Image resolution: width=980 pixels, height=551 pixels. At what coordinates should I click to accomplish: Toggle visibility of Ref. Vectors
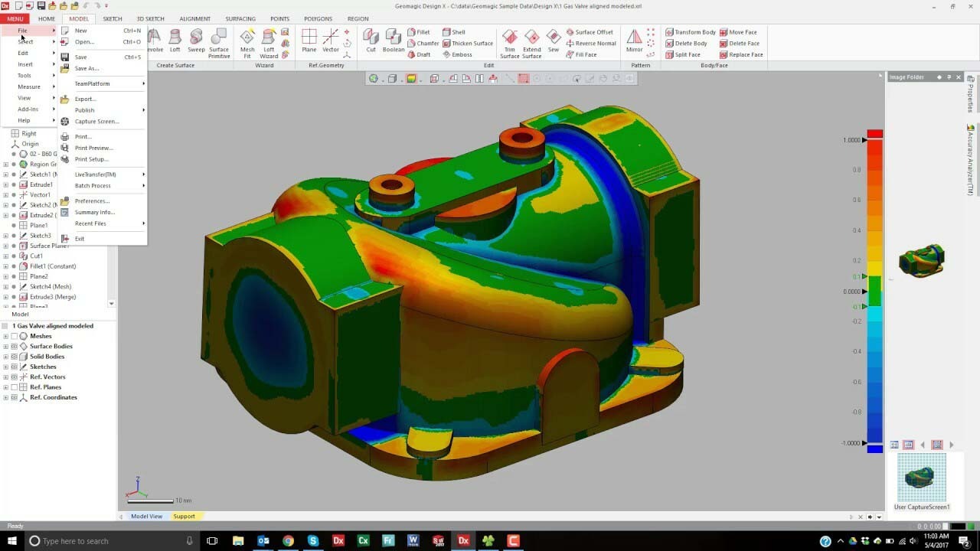[14, 377]
